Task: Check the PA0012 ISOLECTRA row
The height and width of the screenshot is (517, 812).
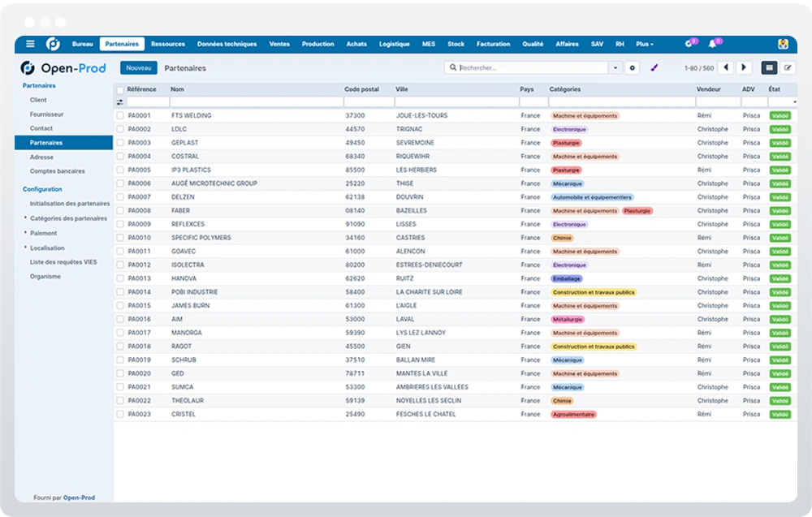Action: click(x=120, y=265)
